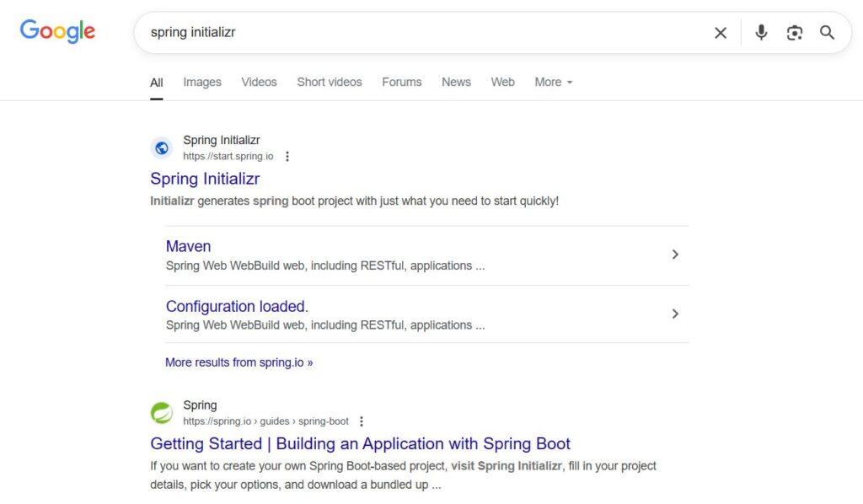Expand the Maven sitelink chevron

675,255
